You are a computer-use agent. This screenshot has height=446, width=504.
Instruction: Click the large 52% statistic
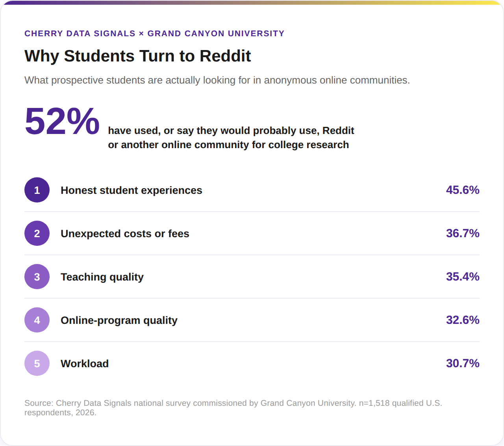tap(62, 121)
